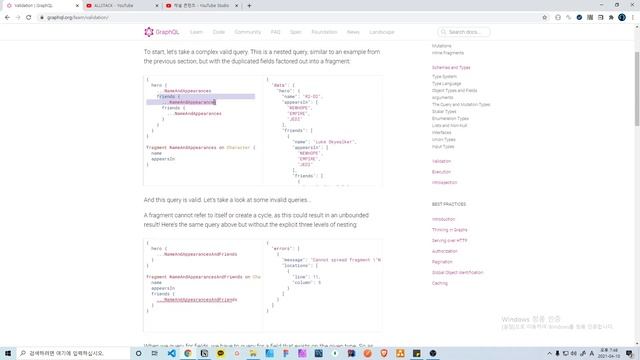640x360 pixels.
Task: Open the notification center icon
Action: [x=630, y=353]
